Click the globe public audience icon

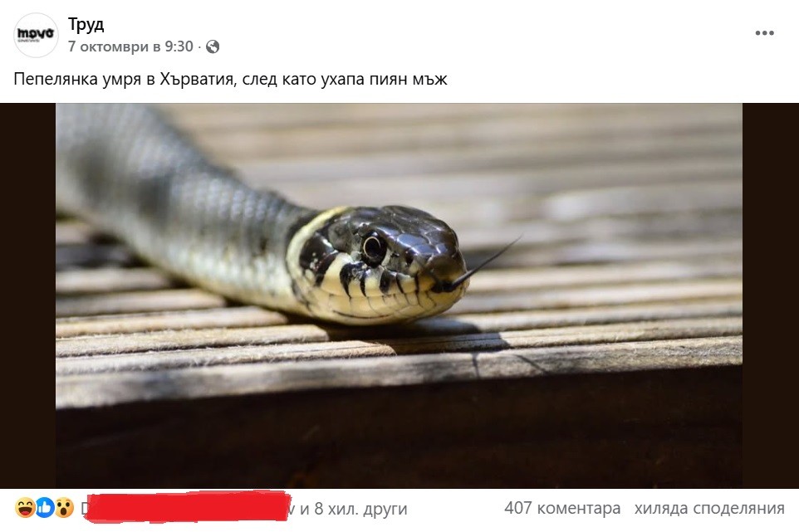213,46
